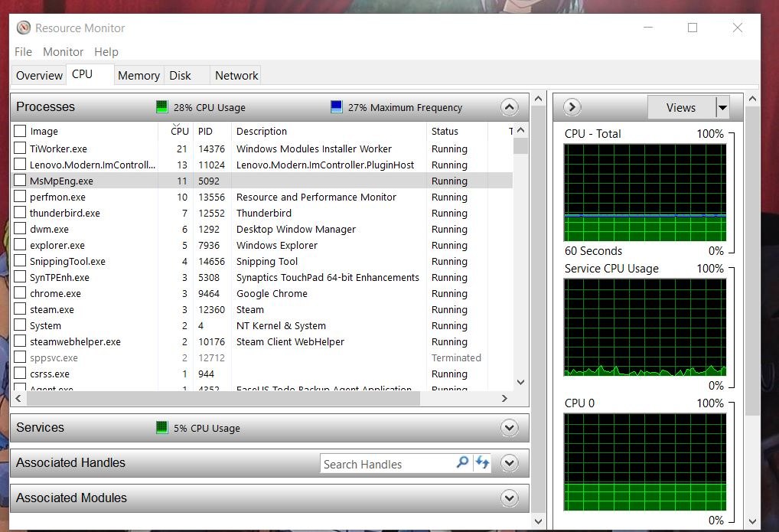Viewport: 779px width, 532px height.
Task: Click the Views button
Action: (x=681, y=107)
